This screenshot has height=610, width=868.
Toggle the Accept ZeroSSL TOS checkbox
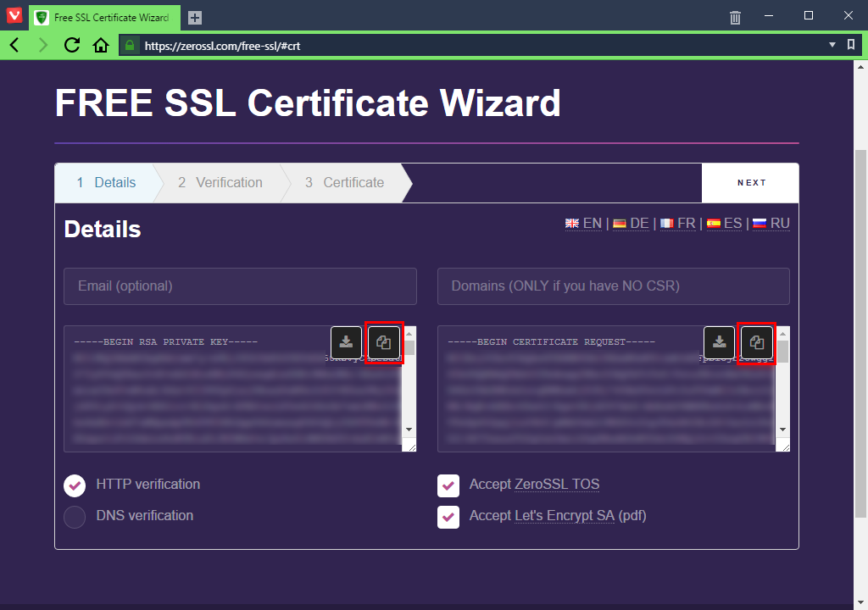pos(448,485)
